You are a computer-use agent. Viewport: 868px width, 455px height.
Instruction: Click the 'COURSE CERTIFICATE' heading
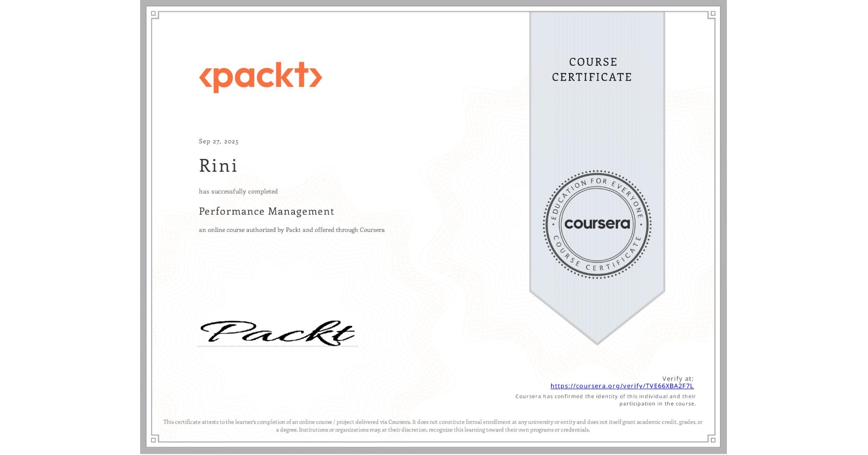(x=592, y=69)
